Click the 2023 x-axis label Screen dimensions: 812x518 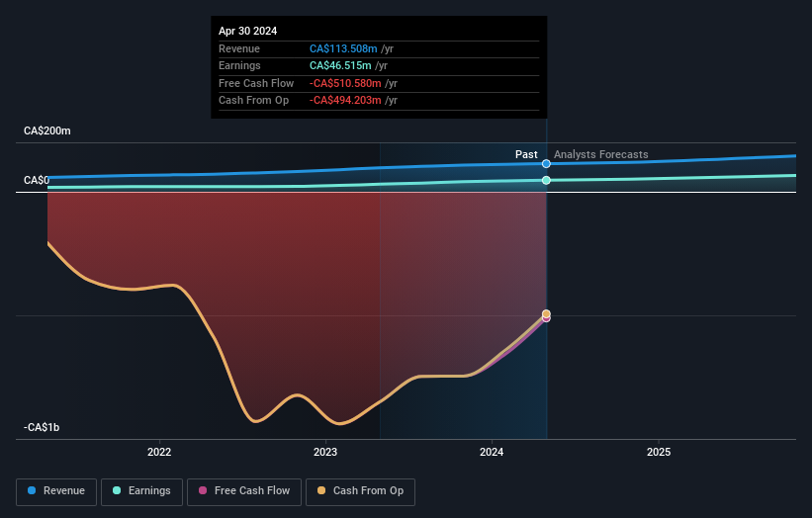tap(325, 452)
